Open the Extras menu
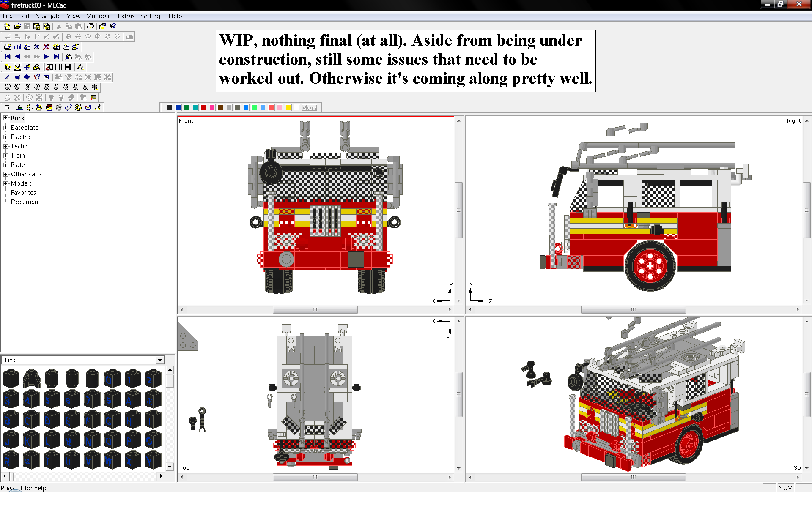812x519 pixels. point(126,16)
